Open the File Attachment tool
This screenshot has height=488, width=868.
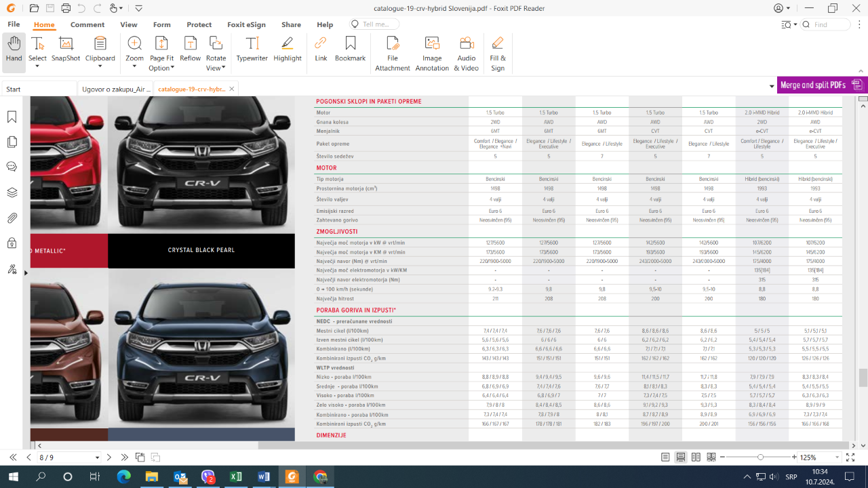(392, 54)
